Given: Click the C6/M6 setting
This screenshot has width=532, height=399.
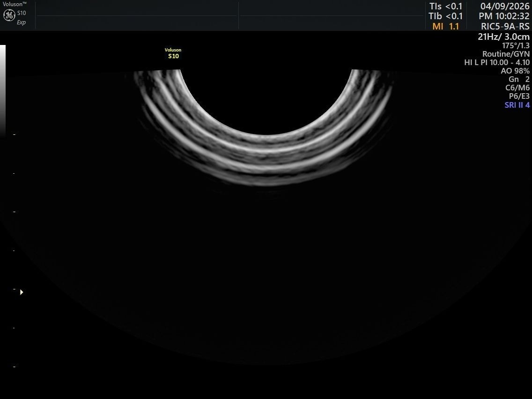Looking at the screenshot, I should [517, 88].
